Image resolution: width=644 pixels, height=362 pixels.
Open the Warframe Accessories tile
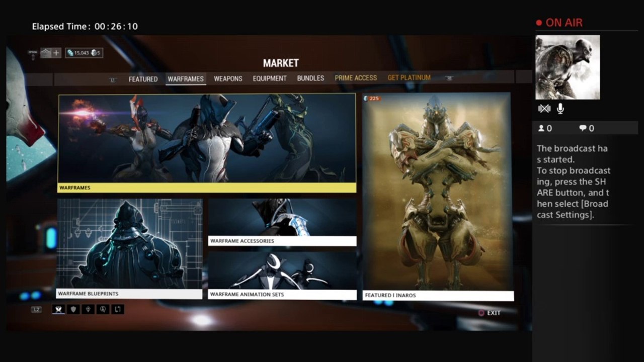coord(282,222)
